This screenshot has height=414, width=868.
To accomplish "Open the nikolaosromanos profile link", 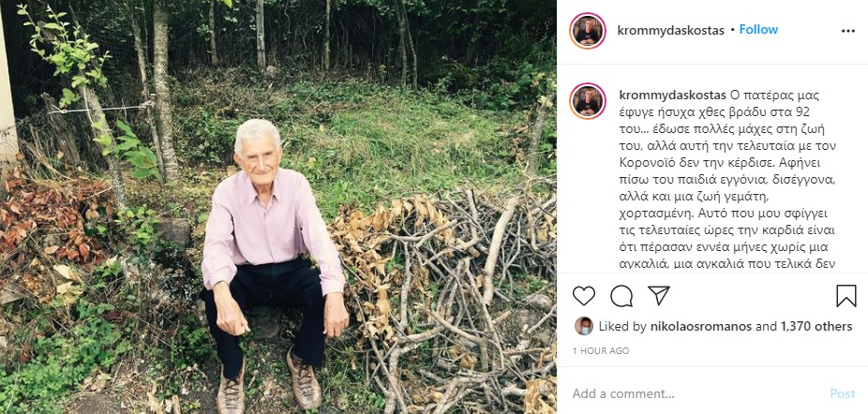I will [699, 327].
